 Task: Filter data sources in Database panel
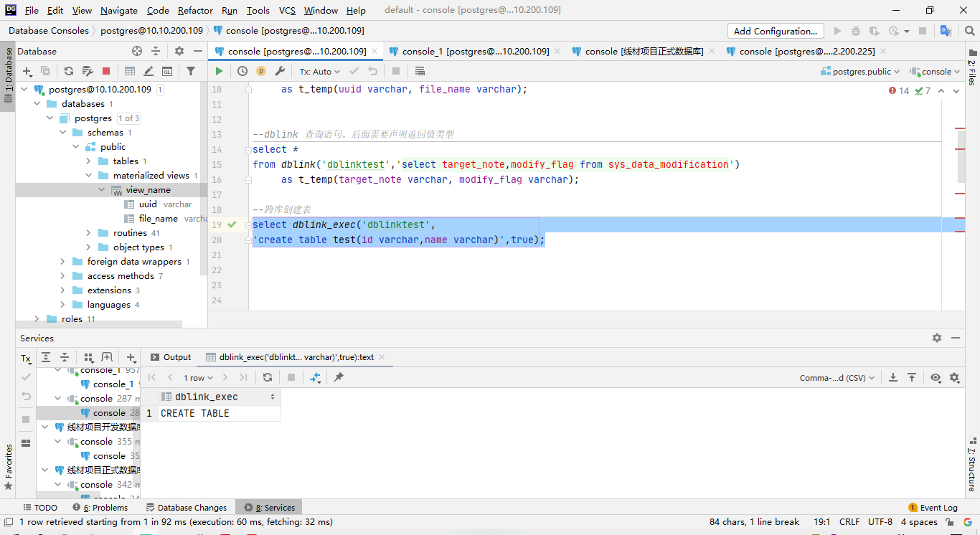[192, 70]
